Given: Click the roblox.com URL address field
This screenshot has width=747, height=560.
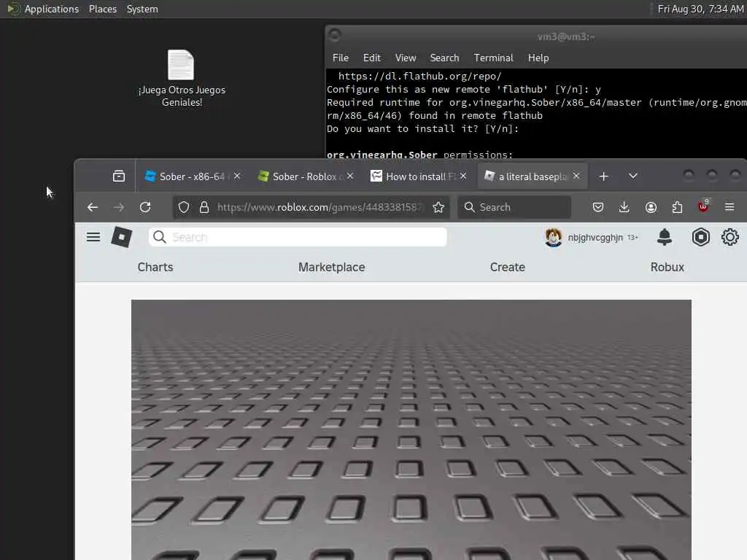Looking at the screenshot, I should tap(320, 207).
